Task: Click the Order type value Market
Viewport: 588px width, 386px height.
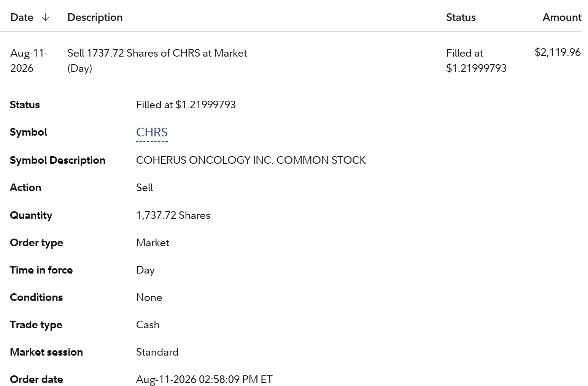Action: pyautogui.click(x=153, y=242)
